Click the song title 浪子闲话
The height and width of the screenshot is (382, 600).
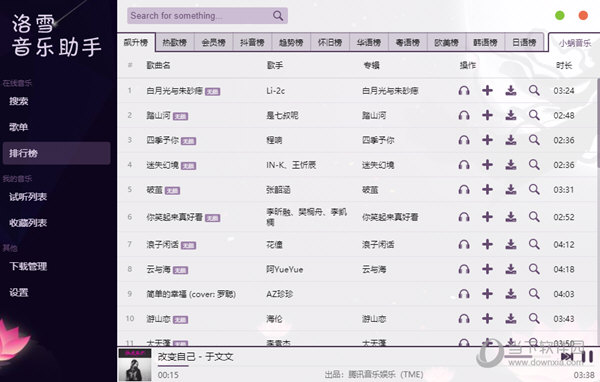162,244
